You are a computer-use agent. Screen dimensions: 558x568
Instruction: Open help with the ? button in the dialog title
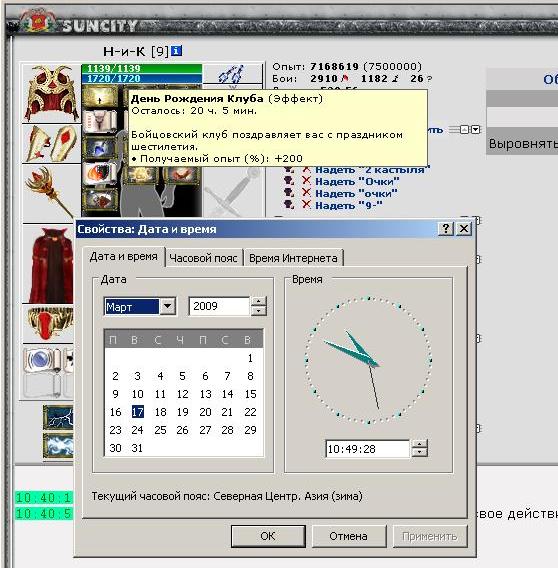point(446,229)
